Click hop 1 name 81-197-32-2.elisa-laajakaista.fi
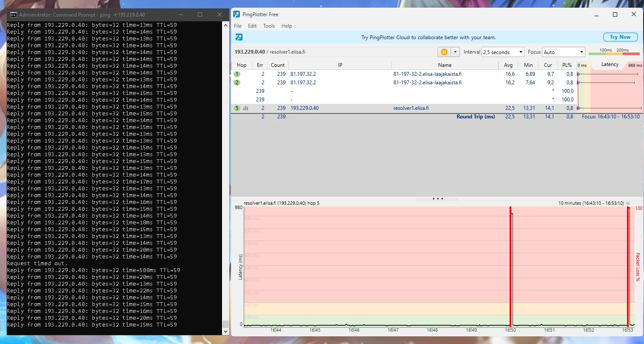644x344 pixels. coord(427,74)
